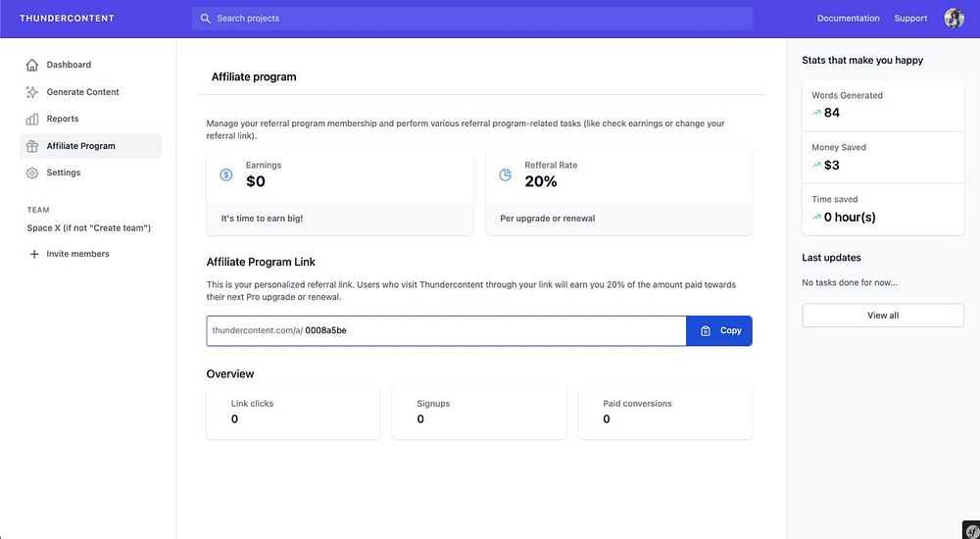This screenshot has width=980, height=539.
Task: Open the user profile avatar
Action: [954, 19]
